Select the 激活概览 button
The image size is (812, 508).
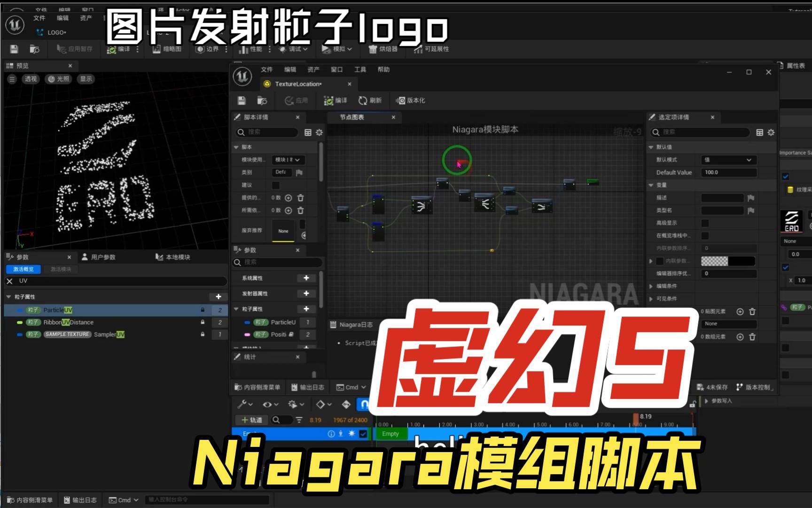[x=23, y=269]
